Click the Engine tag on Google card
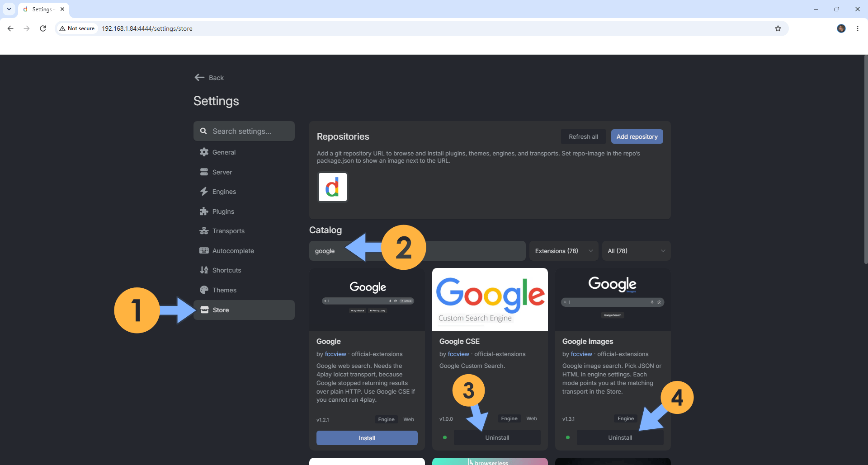The height and width of the screenshot is (465, 868). coord(387,419)
